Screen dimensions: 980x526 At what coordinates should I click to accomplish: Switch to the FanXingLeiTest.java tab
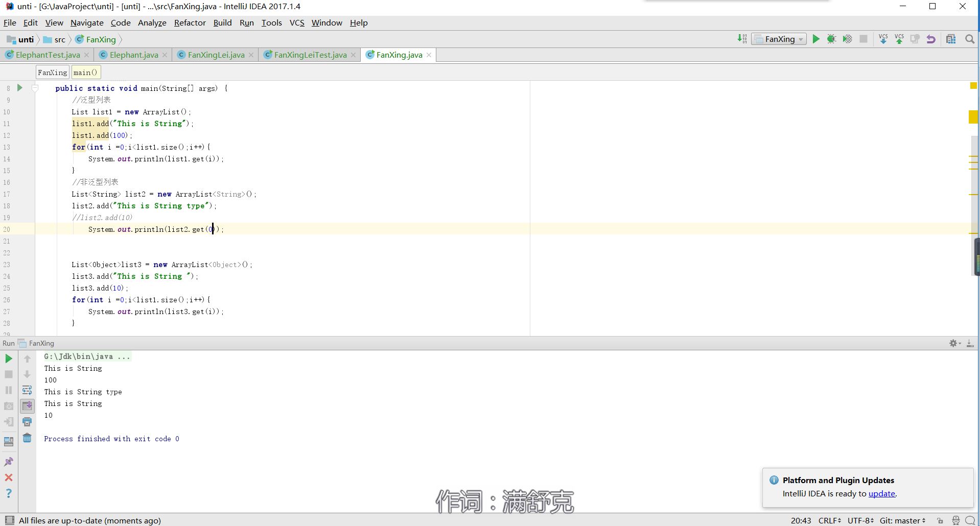coord(310,55)
